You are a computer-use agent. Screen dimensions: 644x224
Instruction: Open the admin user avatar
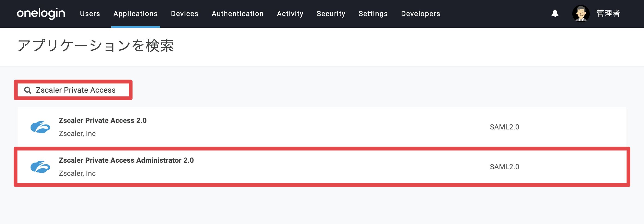(581, 13)
